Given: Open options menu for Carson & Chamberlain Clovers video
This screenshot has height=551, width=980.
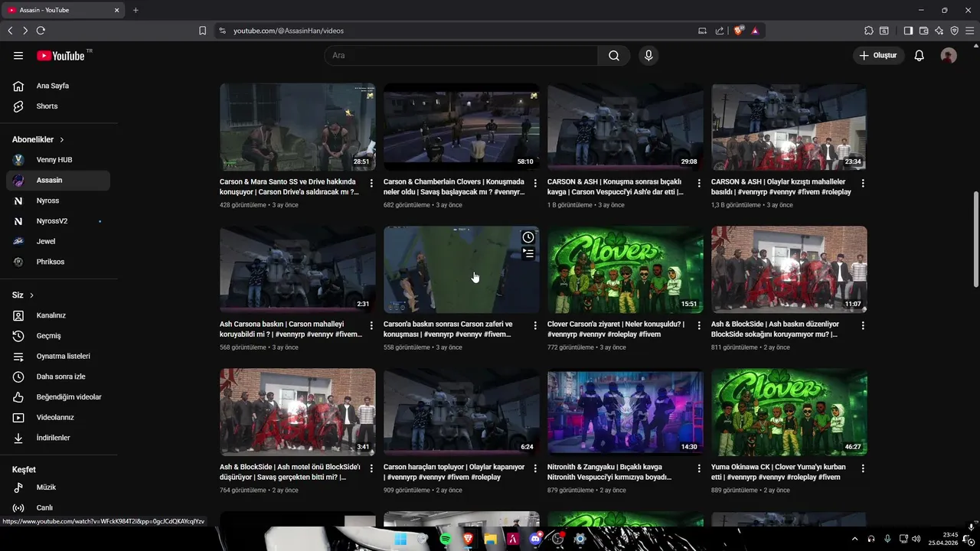Looking at the screenshot, I should point(535,184).
